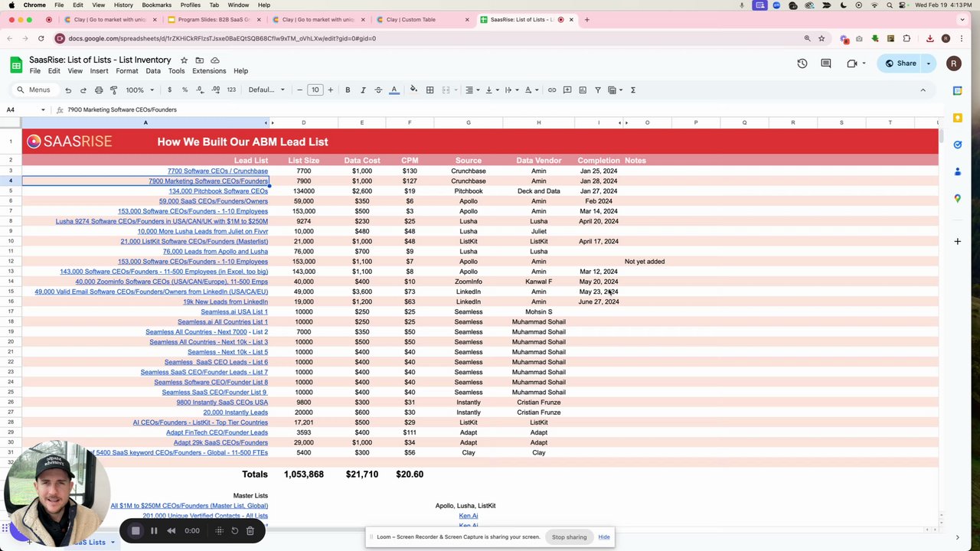This screenshot has width=980, height=551.
Task: Move the document using folder icon
Action: 199,60
